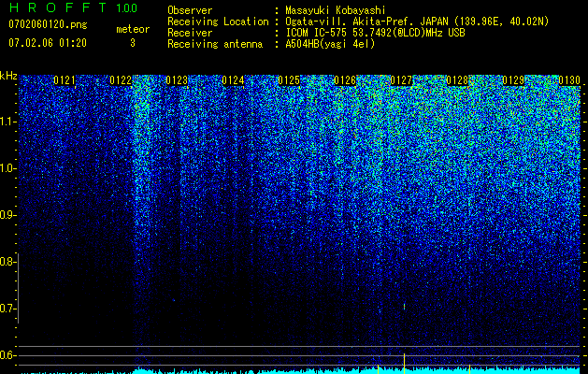Click the 0128 time marker
The image size is (588, 374).
coord(457,80)
